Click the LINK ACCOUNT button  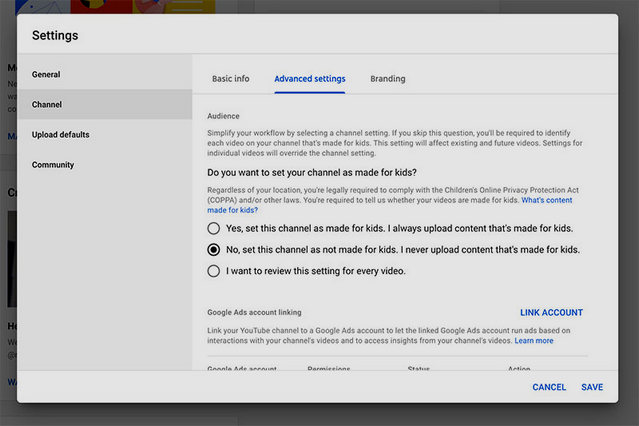click(x=551, y=313)
